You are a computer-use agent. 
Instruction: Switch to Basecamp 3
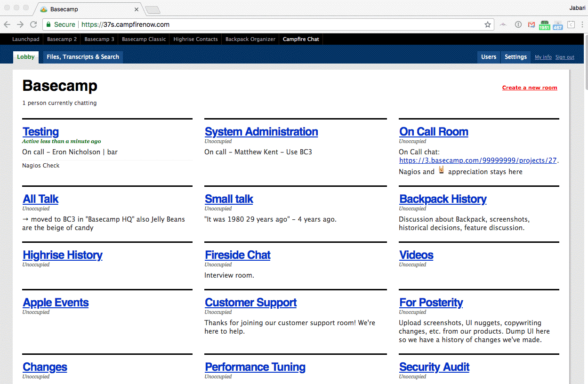pos(99,39)
